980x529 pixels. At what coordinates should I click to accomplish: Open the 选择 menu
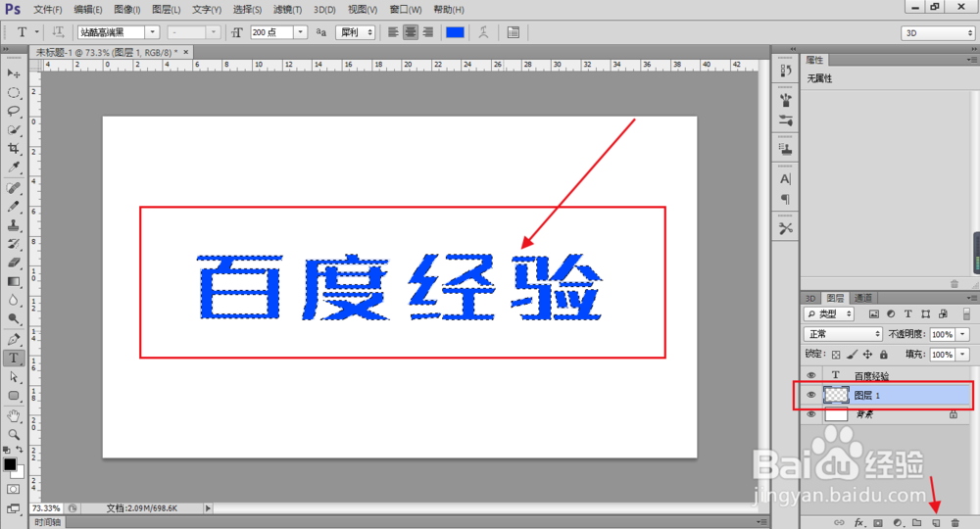tap(247, 10)
